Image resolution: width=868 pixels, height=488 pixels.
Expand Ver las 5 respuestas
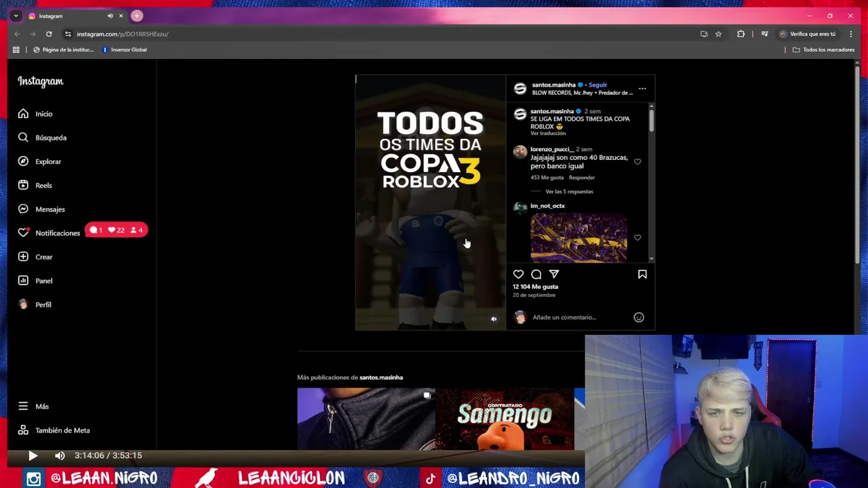click(x=569, y=192)
